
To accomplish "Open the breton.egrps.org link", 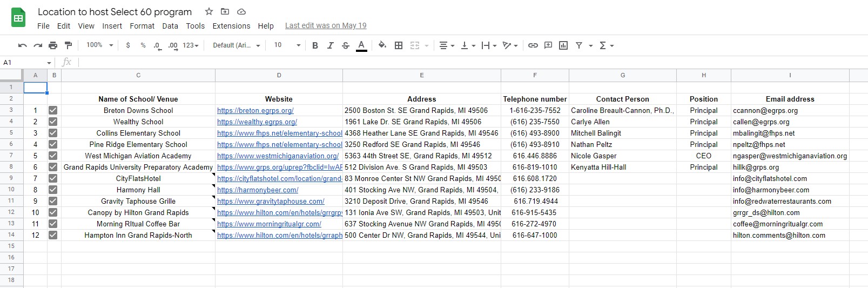I will tap(255, 110).
